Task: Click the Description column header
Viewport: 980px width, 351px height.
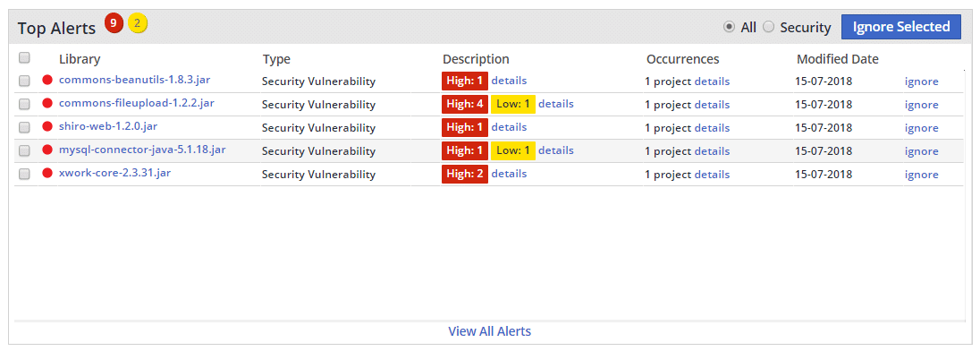Action: (x=476, y=59)
